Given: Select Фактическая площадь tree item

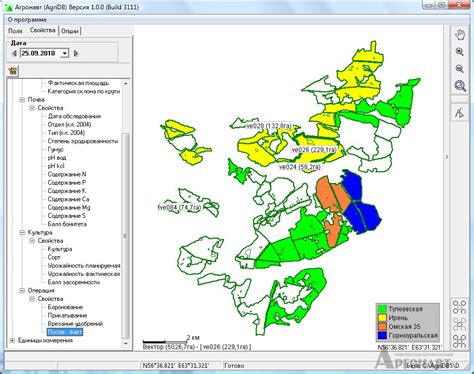Looking at the screenshot, I should pos(78,83).
